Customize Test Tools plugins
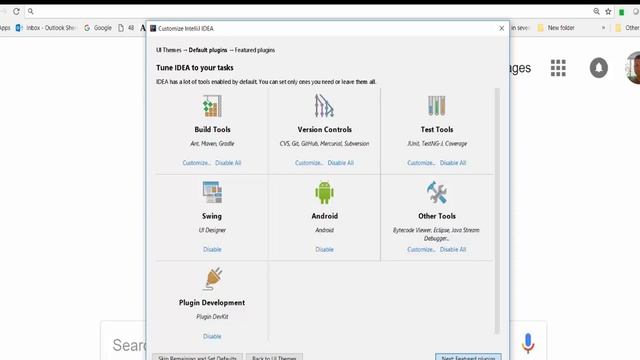The height and width of the screenshot is (360, 640). [421, 162]
